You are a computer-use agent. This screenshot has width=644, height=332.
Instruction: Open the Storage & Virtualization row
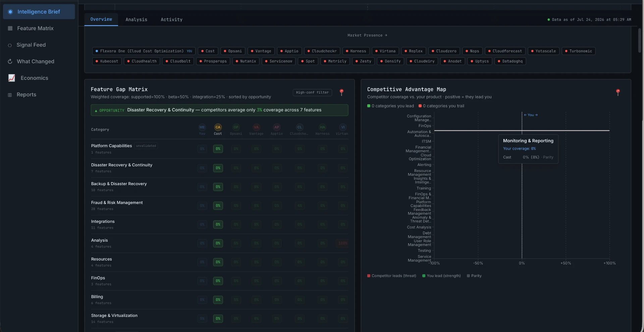click(219, 319)
